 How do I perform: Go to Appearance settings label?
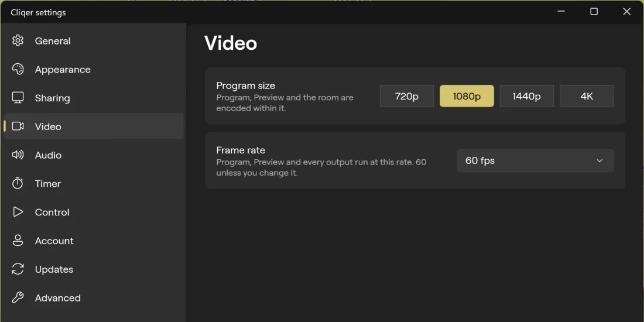[63, 70]
